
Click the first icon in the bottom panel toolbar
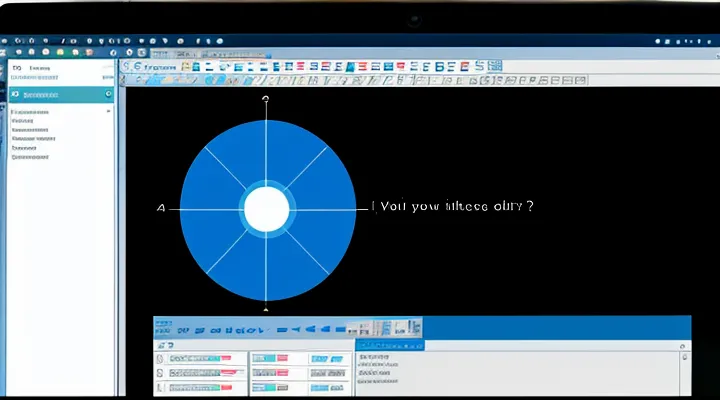tap(162, 328)
